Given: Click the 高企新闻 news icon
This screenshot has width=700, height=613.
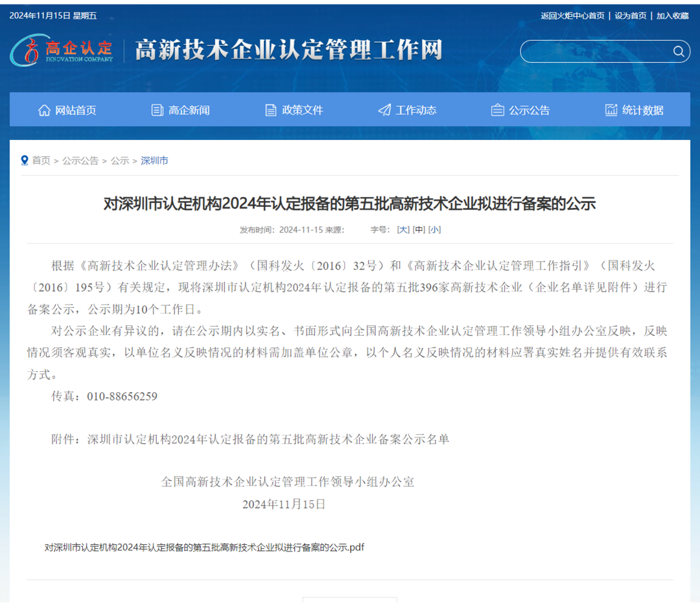Looking at the screenshot, I should pyautogui.click(x=157, y=110).
